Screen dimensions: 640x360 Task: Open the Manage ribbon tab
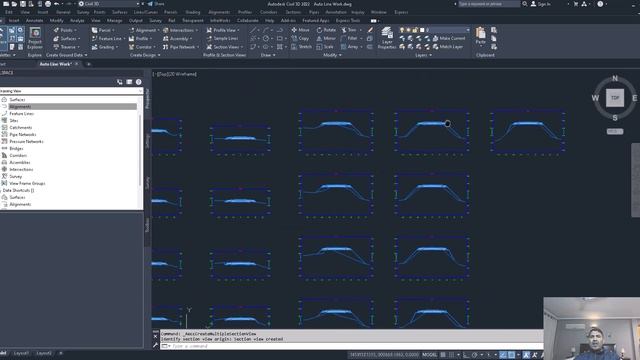click(x=114, y=20)
